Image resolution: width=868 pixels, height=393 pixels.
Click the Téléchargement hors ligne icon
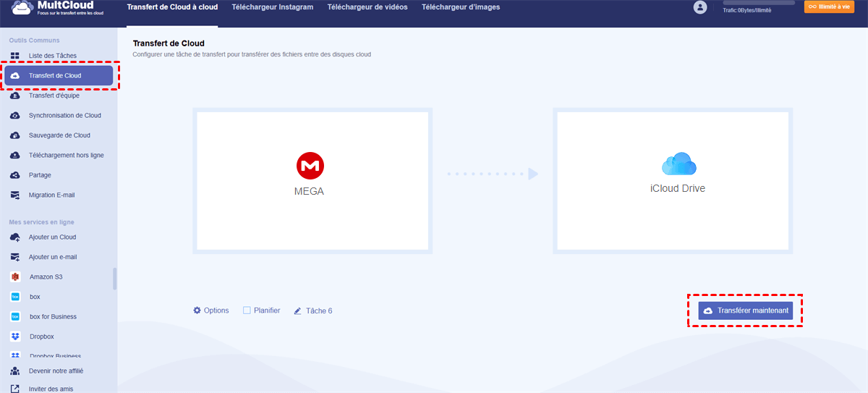coord(14,155)
